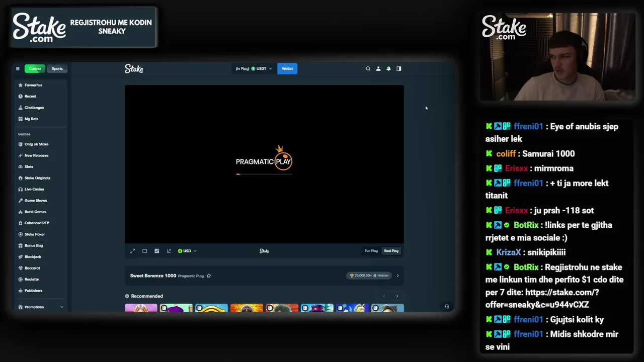Click the Stake Poker icon
Viewport: 644px width, 362px height.
[21, 234]
